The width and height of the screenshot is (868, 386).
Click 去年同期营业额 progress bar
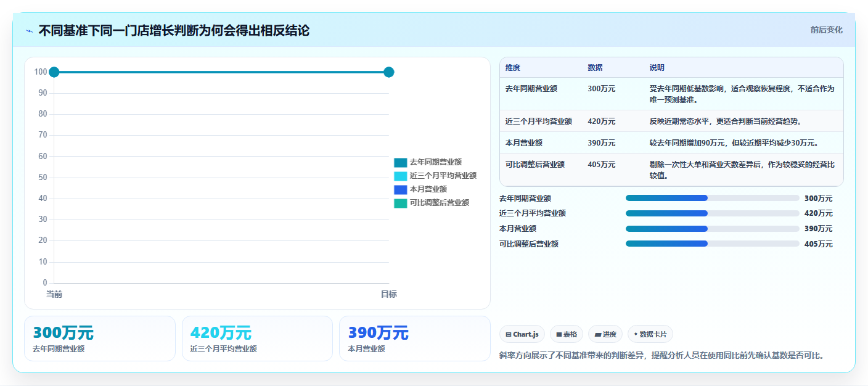pyautogui.click(x=712, y=198)
